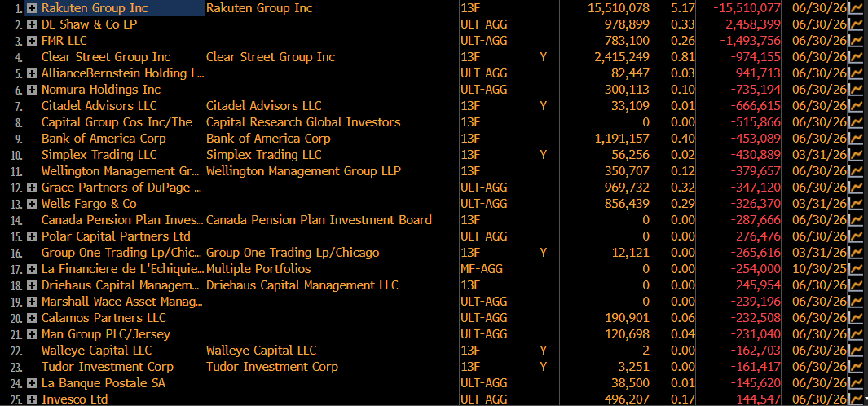The image size is (868, 406).
Task: Expand Driehaus Capital Management row
Action: (x=32, y=285)
